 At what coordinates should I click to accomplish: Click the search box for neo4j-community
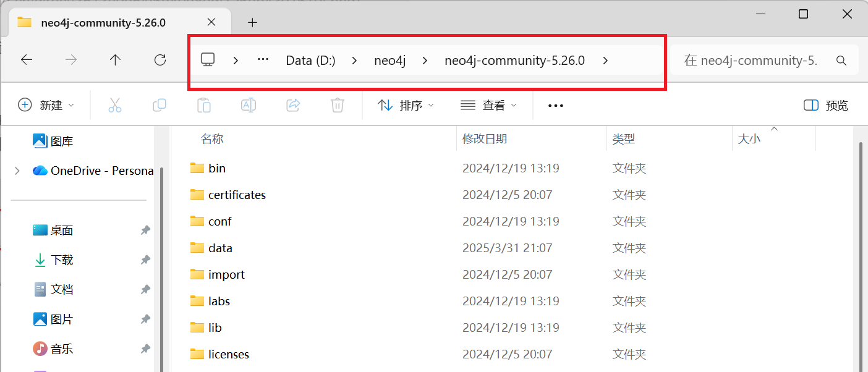click(765, 61)
